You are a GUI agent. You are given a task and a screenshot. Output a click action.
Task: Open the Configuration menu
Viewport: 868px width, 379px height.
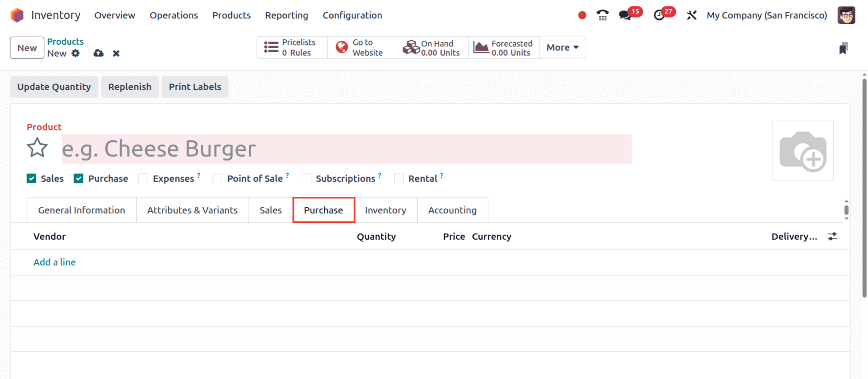point(352,15)
